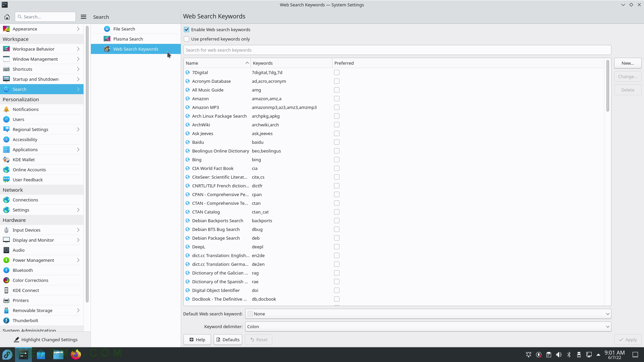The image size is (644, 362).
Task: Select the Web Search Keywords page
Action: point(136,49)
